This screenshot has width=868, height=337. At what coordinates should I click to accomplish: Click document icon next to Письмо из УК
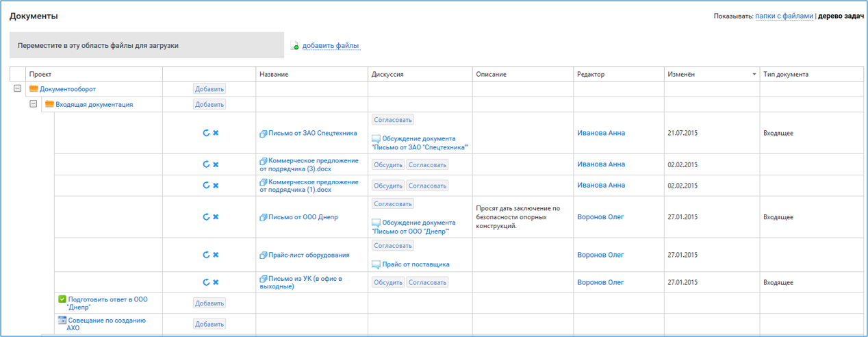pyautogui.click(x=264, y=279)
